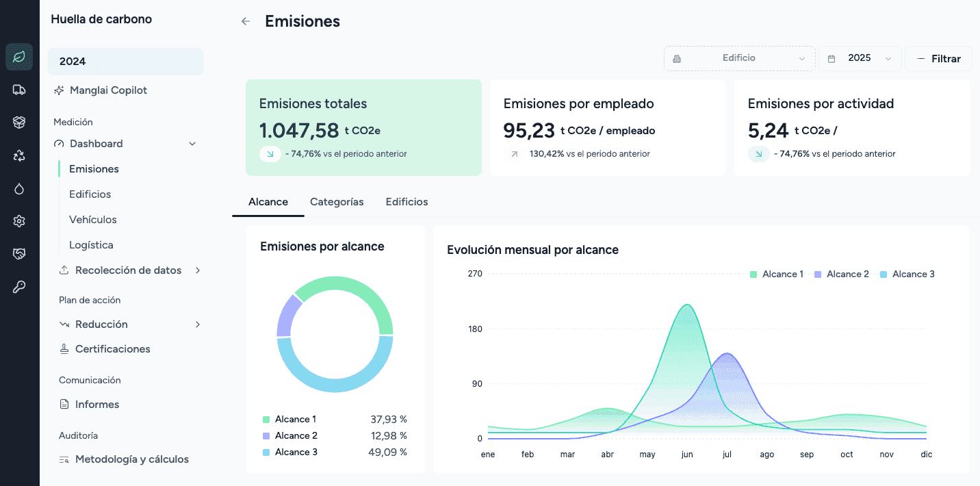The image size is (980, 486).
Task: Click the recycling arrows sidebar icon
Action: click(x=19, y=155)
